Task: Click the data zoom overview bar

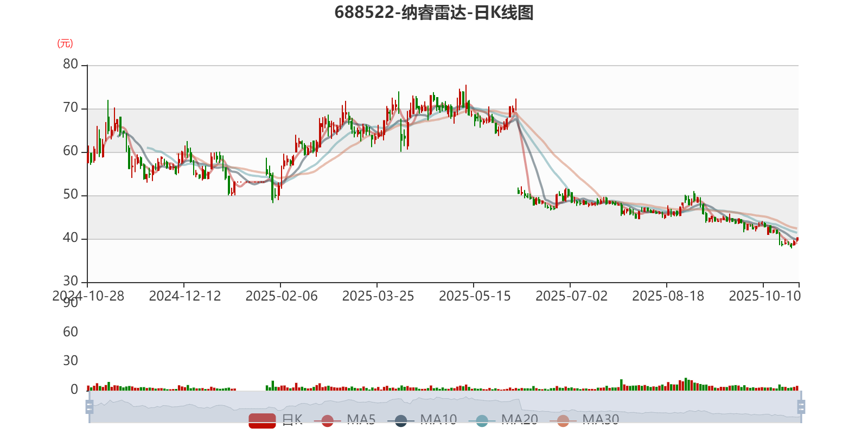Action: click(x=445, y=407)
